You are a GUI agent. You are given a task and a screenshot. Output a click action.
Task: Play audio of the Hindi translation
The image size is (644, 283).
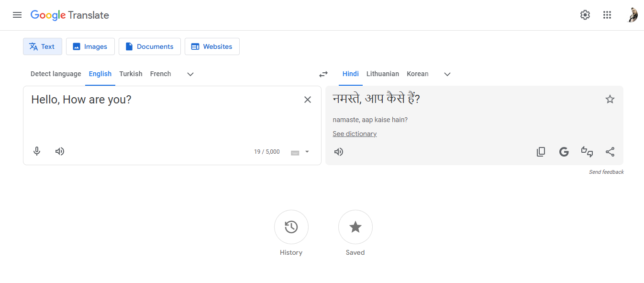click(x=338, y=151)
